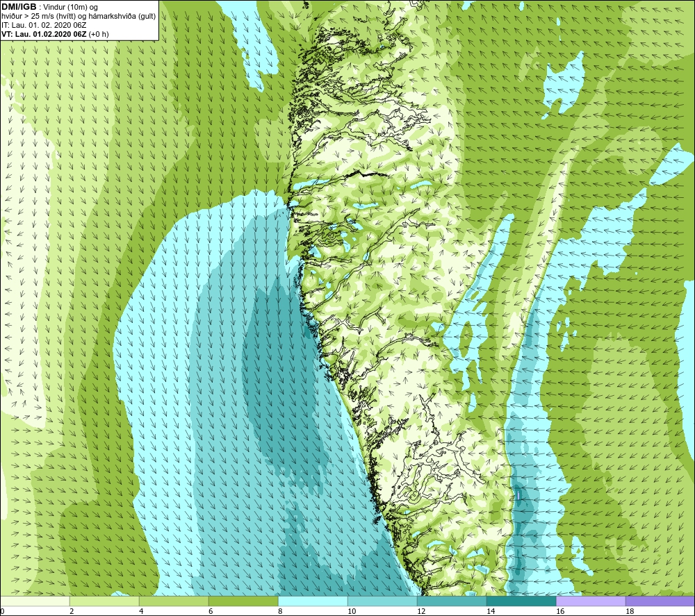Click the legend value '16'

(560, 611)
